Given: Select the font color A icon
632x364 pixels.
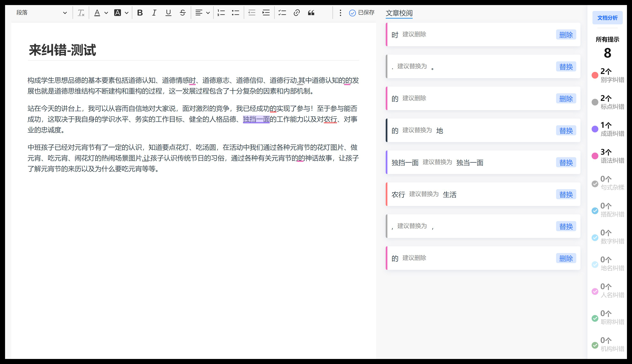Looking at the screenshot, I should [x=97, y=13].
